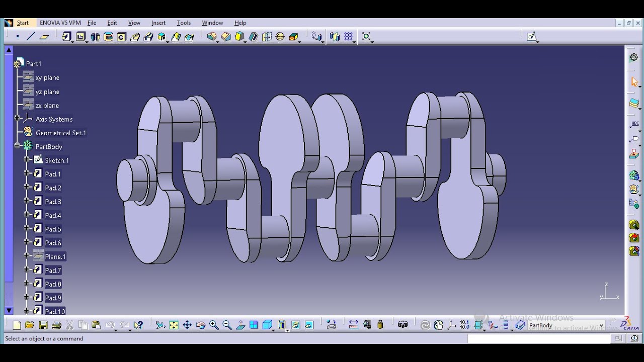This screenshot has width=644, height=362.
Task: Click the Fit All In icon
Action: coord(174,325)
